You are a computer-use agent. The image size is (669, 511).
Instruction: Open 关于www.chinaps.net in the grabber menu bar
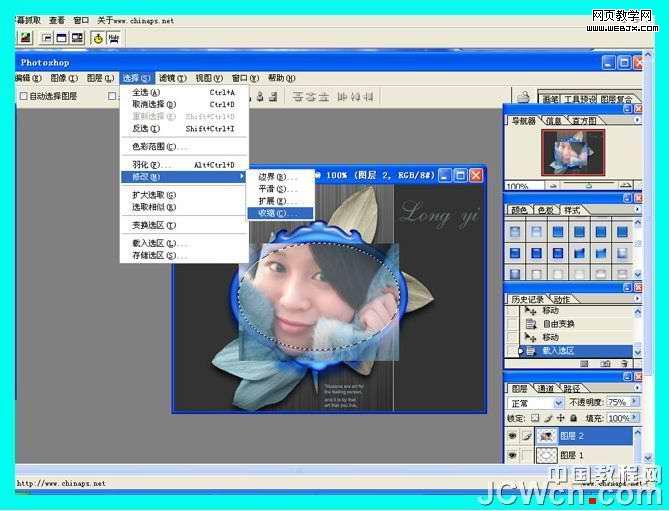click(x=136, y=20)
